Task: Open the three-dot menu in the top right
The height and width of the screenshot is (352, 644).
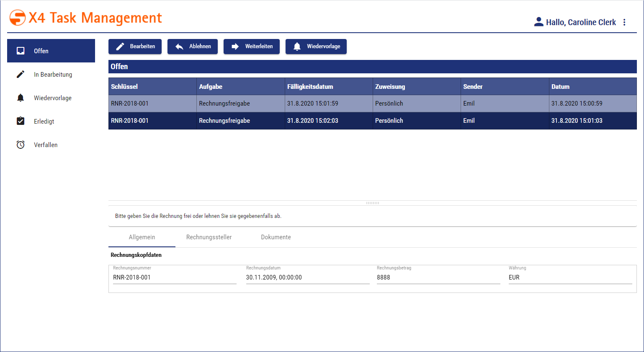Action: pyautogui.click(x=624, y=22)
